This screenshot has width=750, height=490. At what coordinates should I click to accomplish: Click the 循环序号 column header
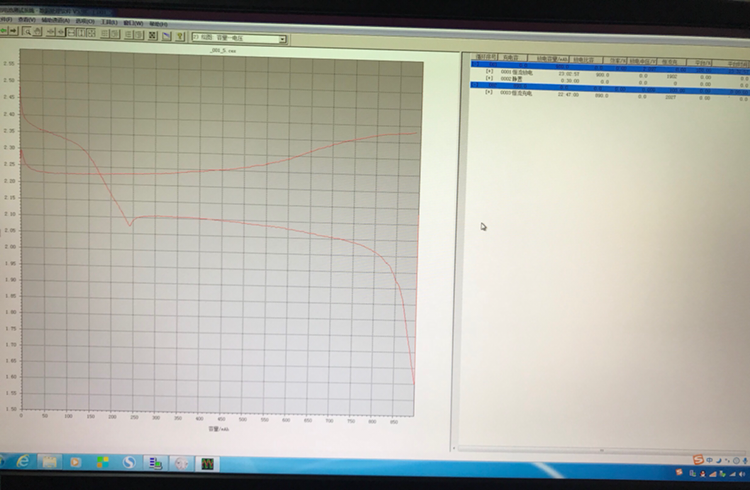click(x=486, y=56)
